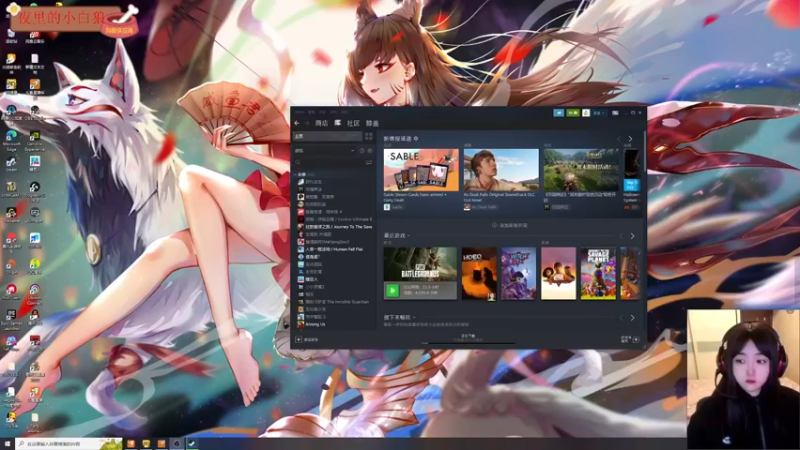Switch to the 库 library tab

point(337,123)
